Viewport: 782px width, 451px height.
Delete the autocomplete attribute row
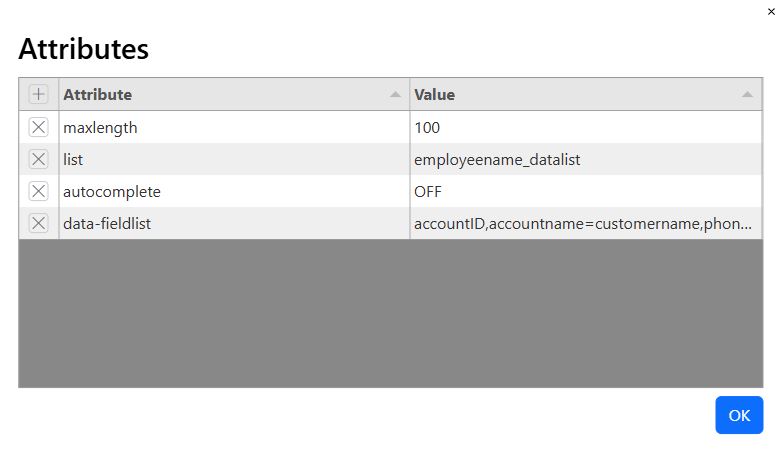point(39,191)
